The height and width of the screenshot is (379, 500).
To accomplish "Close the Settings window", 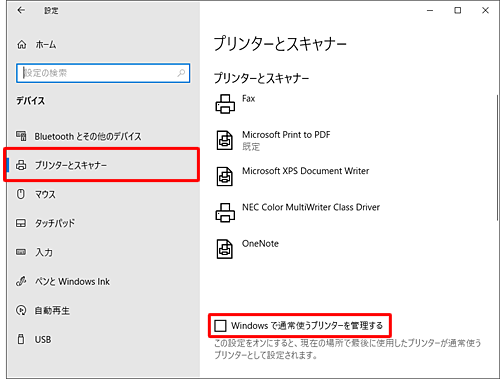I will (x=485, y=10).
